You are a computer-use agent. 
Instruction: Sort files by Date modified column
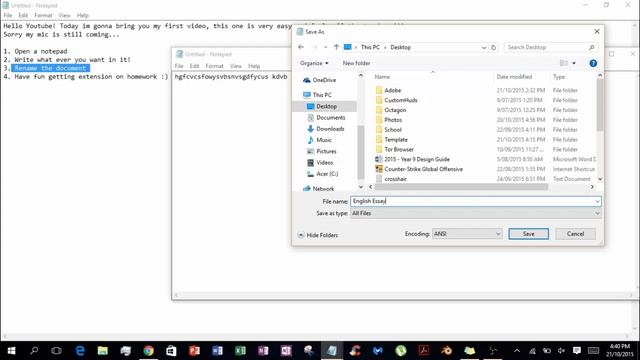(514, 77)
